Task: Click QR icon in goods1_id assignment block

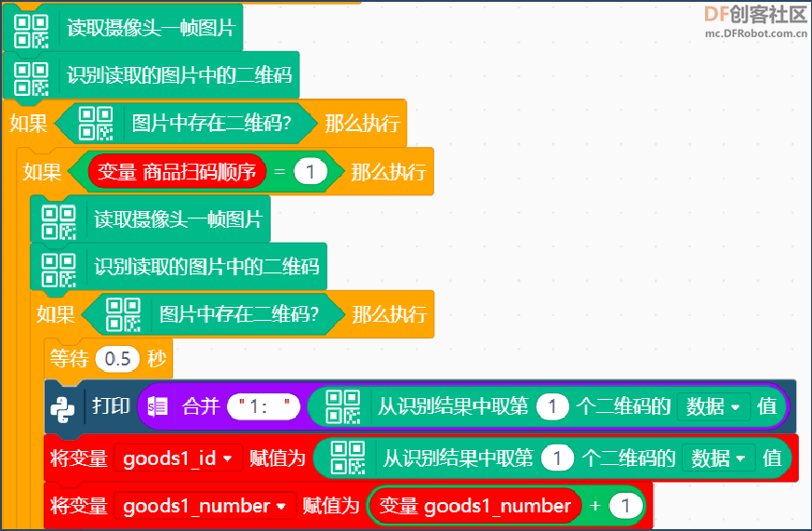Action: [x=348, y=458]
